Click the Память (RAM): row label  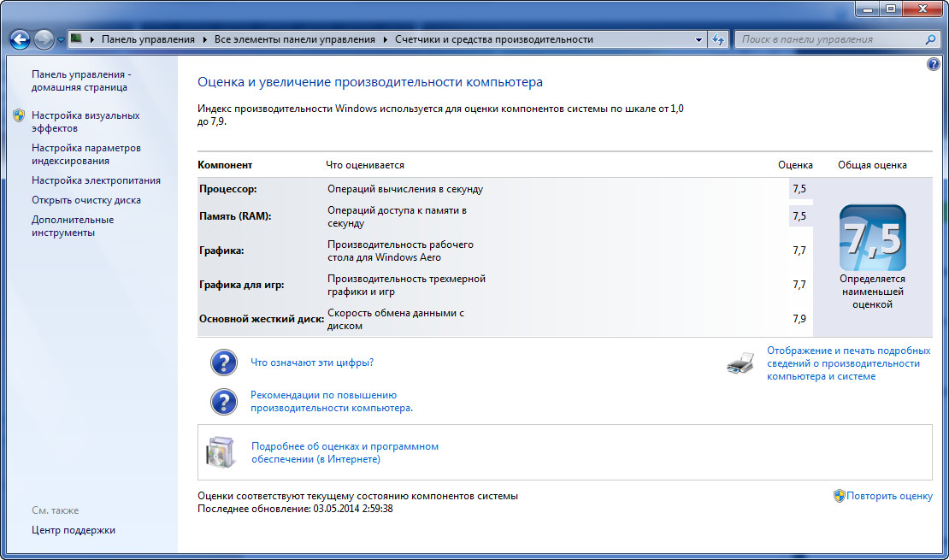coord(235,216)
